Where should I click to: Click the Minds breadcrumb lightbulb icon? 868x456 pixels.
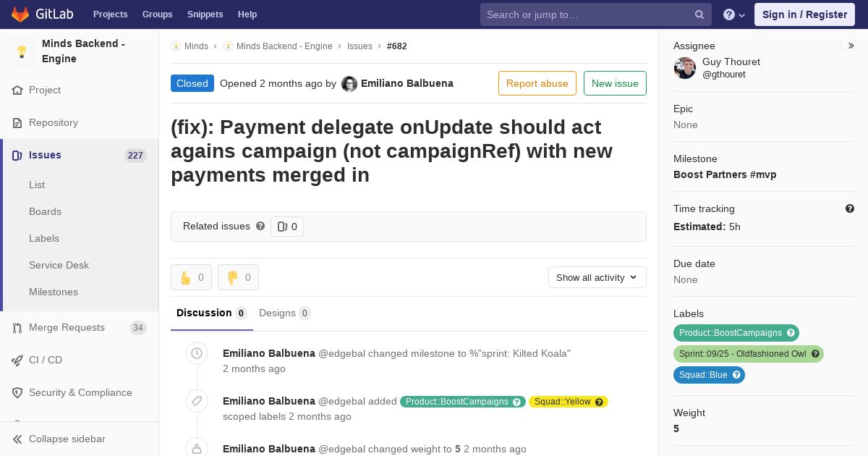point(176,46)
